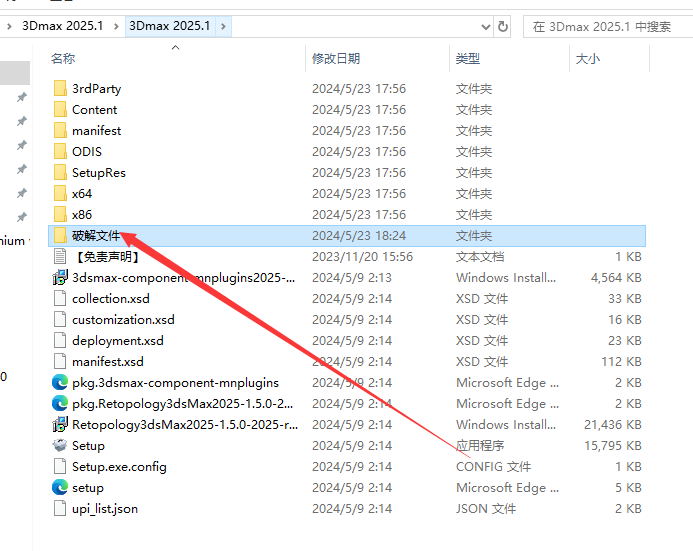The height and width of the screenshot is (551, 693).
Task: Sort files by 名称 column
Action: point(63,58)
